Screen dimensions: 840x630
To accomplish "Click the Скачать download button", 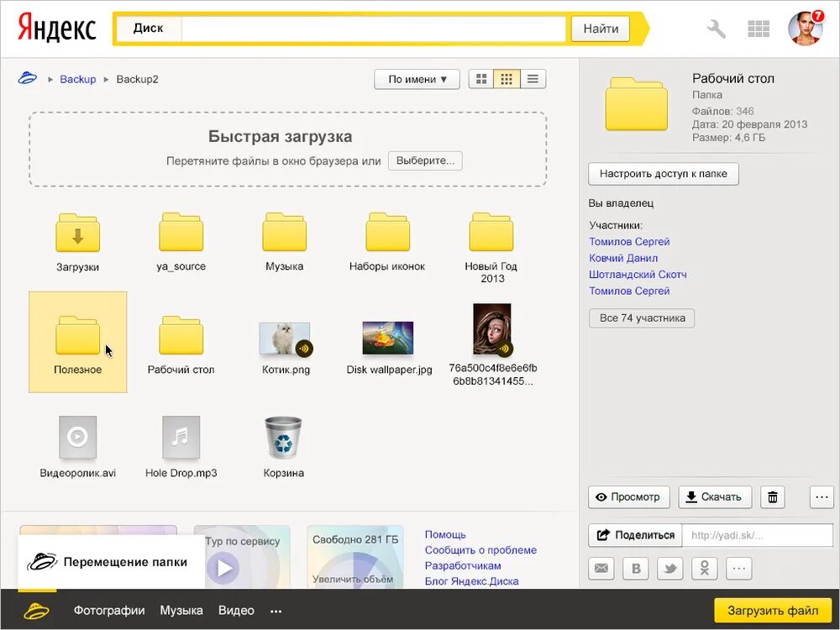I will click(715, 497).
